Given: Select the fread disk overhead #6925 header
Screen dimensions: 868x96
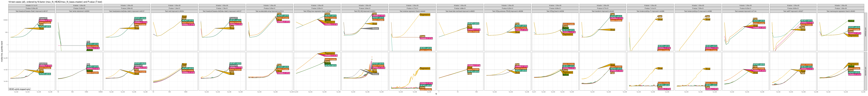Looking at the screenshot, I should point(460,11).
